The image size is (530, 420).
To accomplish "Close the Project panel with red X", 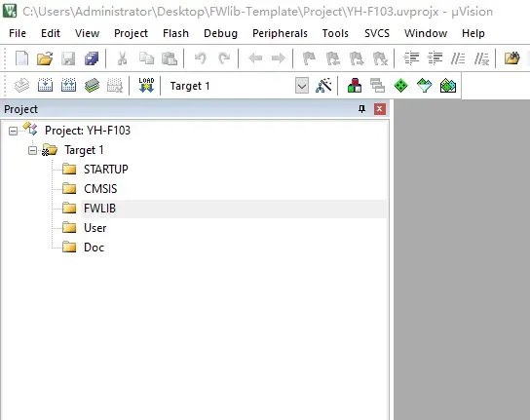I will (380, 109).
